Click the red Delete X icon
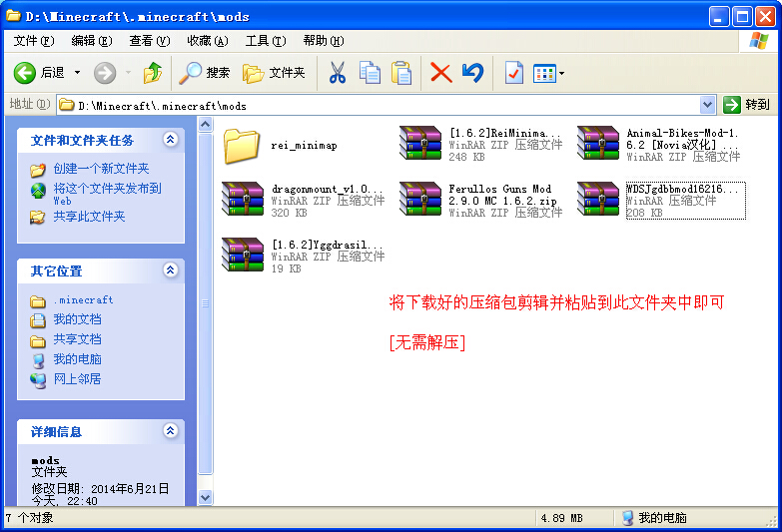782x532 pixels. (440, 73)
